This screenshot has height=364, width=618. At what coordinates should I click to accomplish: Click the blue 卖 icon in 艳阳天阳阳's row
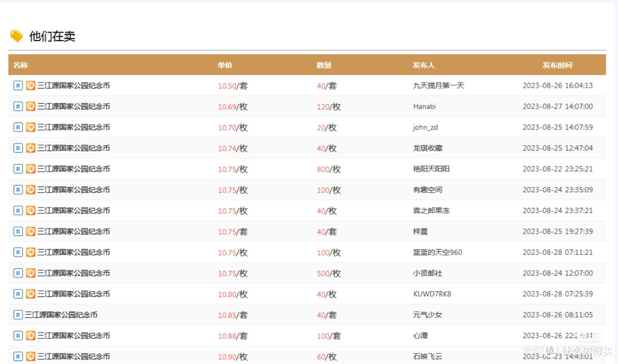(x=18, y=169)
